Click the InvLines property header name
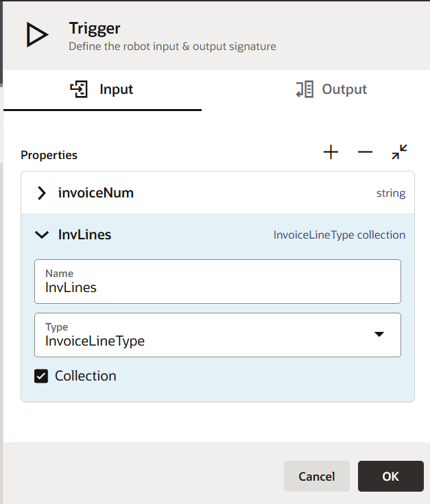Viewport: 430px width, 504px height. coord(84,235)
